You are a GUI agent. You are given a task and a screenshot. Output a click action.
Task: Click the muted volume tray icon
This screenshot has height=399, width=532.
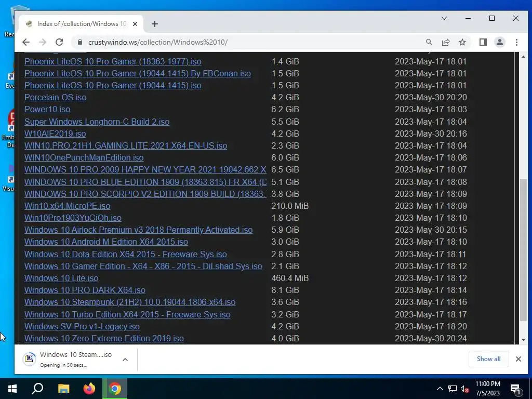click(x=464, y=389)
